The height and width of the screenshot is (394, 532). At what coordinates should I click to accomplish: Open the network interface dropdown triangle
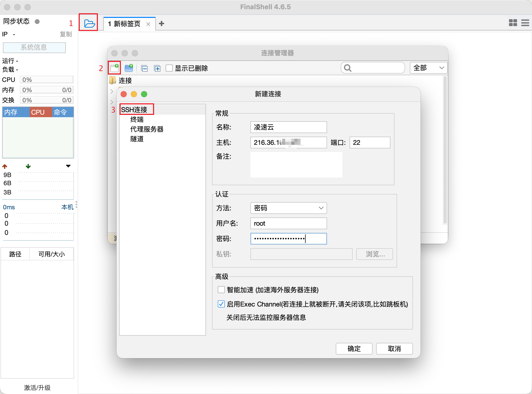pyautogui.click(x=68, y=166)
